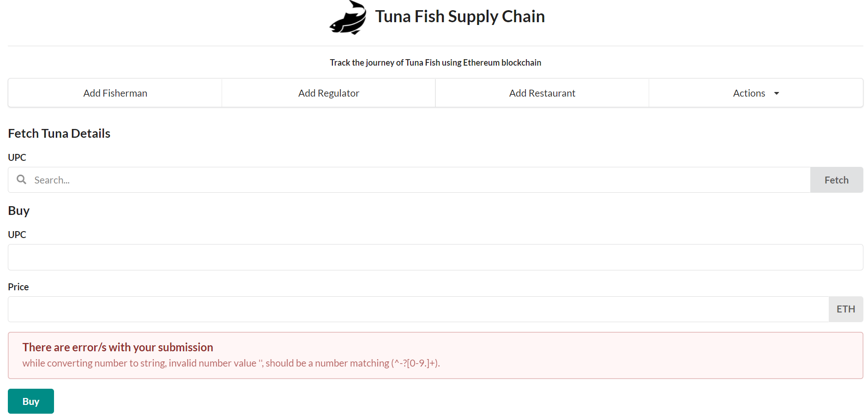Click the ETH unit label
This screenshot has height=416, width=868.
[846, 309]
